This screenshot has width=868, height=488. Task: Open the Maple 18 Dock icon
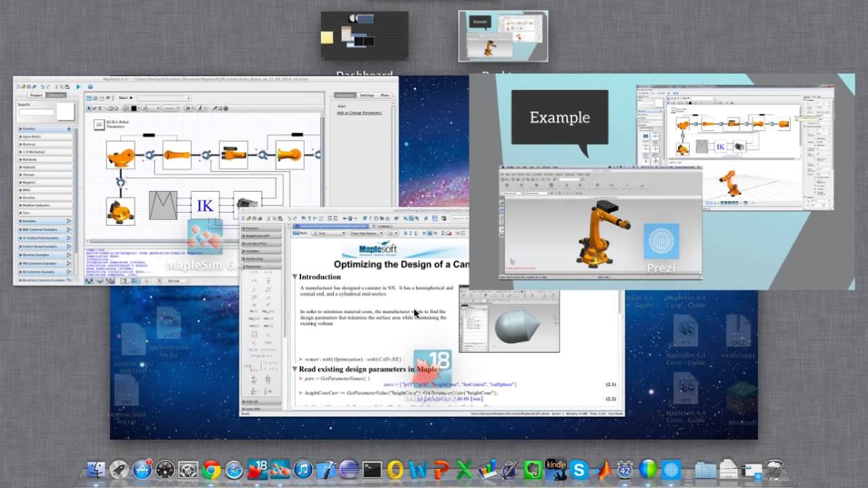click(x=258, y=469)
